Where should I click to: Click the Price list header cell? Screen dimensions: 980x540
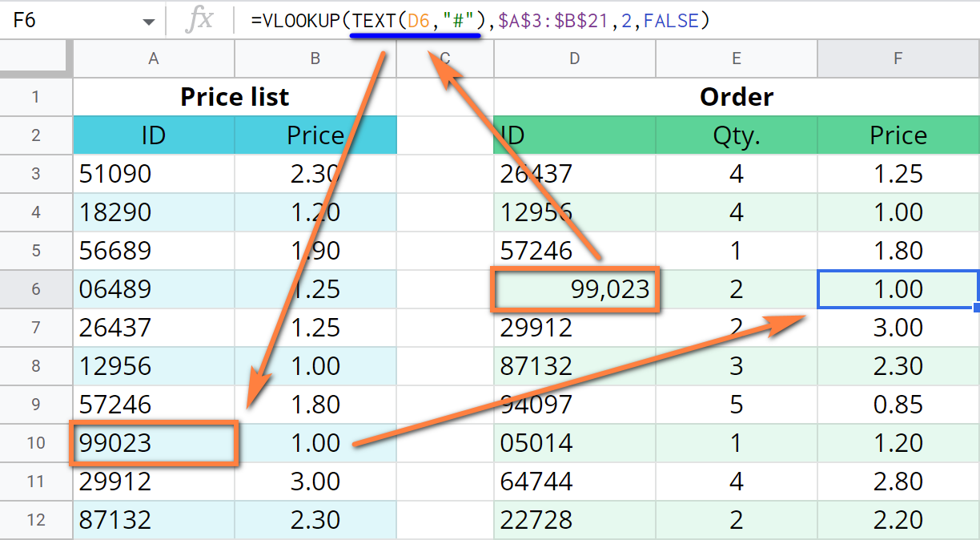[x=235, y=97]
